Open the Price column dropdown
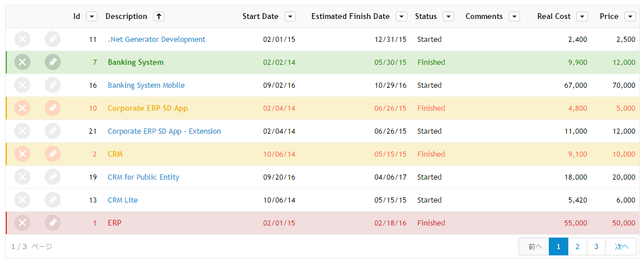The width and height of the screenshot is (644, 264). point(630,17)
